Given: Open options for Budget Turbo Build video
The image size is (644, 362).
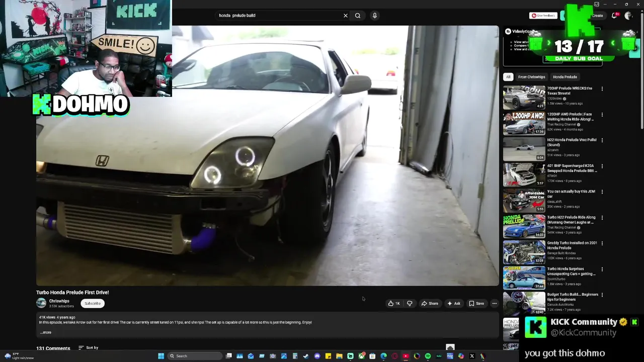Looking at the screenshot, I should click(602, 295).
